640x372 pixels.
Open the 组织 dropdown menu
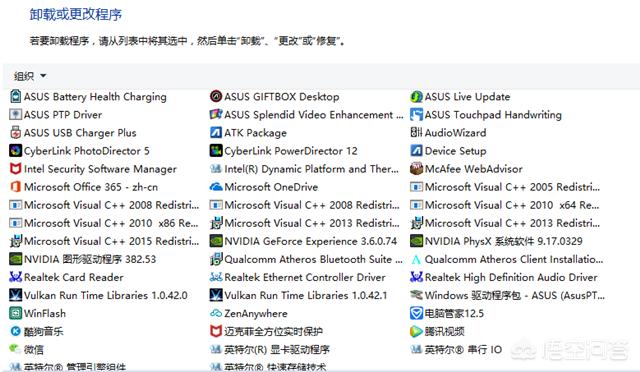point(30,76)
